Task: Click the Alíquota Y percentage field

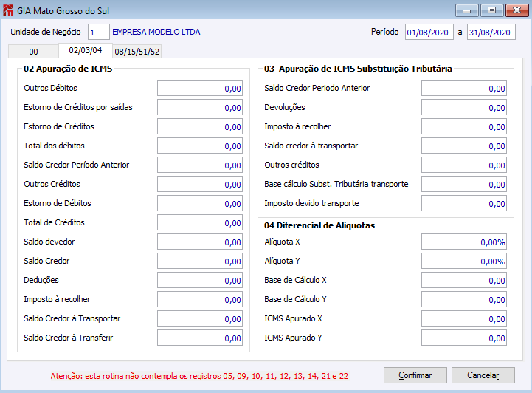Action: pos(464,262)
